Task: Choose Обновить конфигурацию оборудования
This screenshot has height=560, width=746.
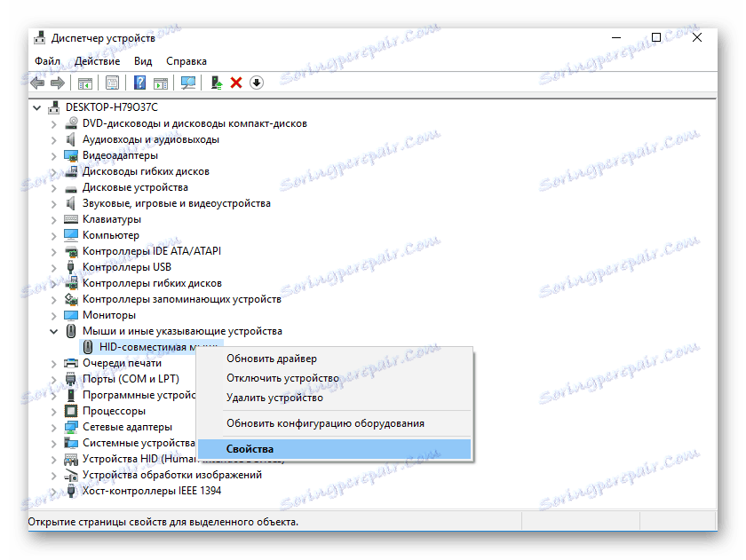Action: pos(325,423)
